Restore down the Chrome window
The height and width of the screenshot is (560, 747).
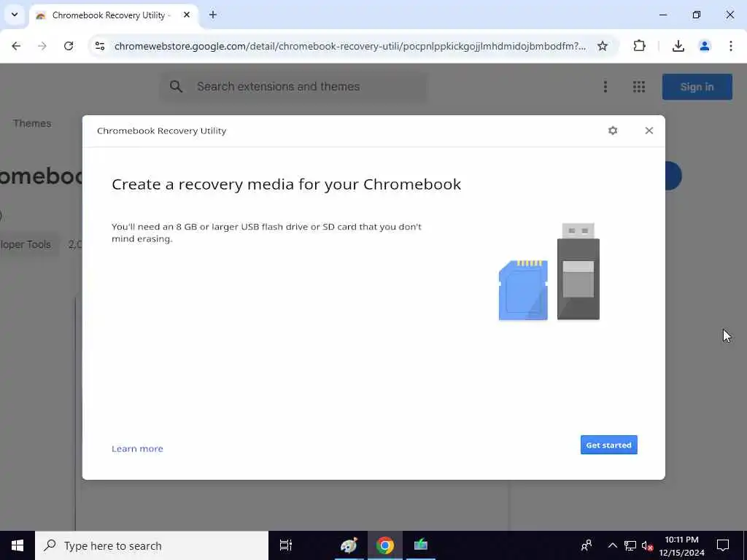tap(696, 15)
